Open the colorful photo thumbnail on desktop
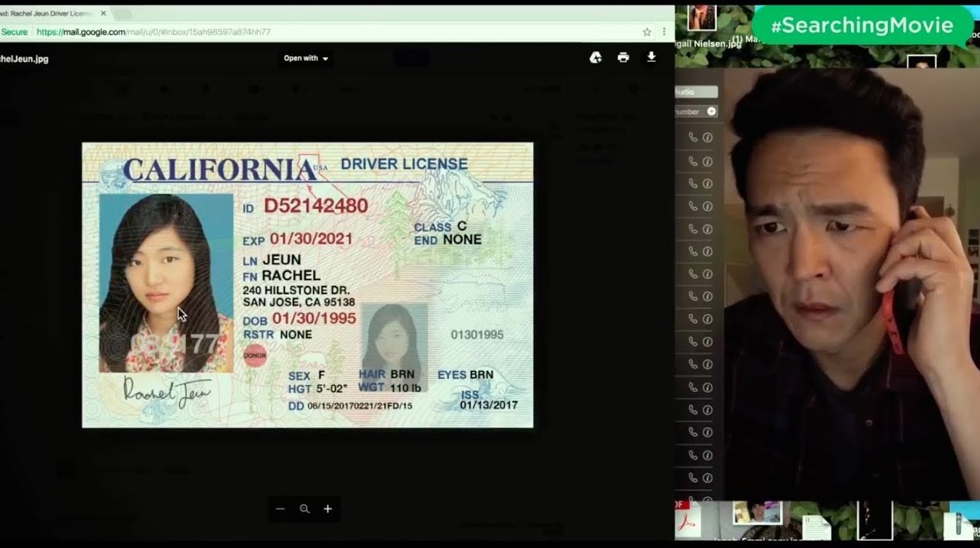980x548 pixels. click(756, 512)
